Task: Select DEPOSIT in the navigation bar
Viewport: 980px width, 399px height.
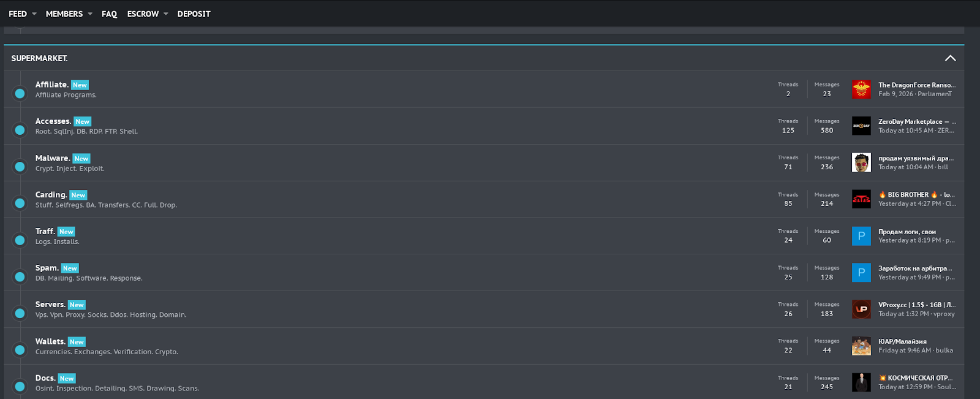Action: [194, 13]
